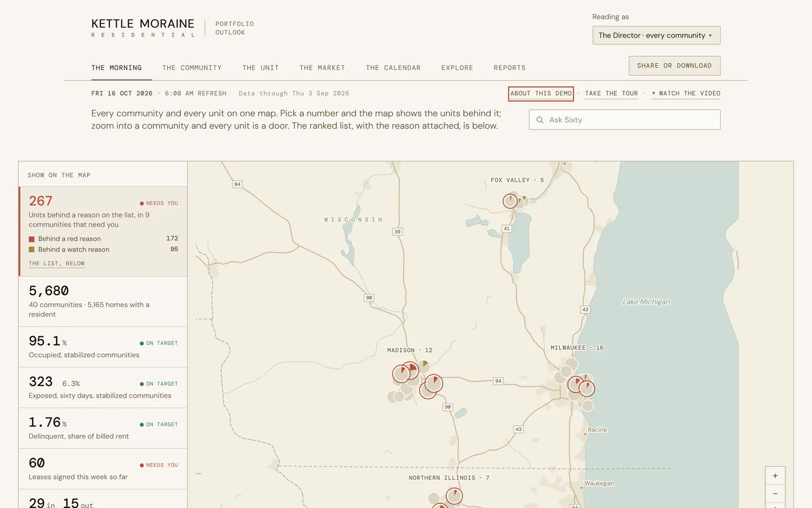Open the Reading as role dropdown
Screen dimensions: 812x508
click(x=656, y=36)
